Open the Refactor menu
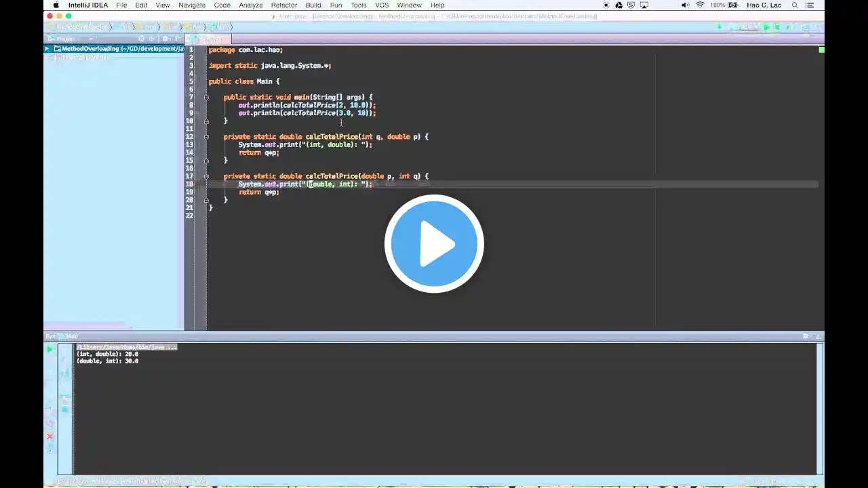Image resolution: width=868 pixels, height=488 pixels. (x=284, y=5)
